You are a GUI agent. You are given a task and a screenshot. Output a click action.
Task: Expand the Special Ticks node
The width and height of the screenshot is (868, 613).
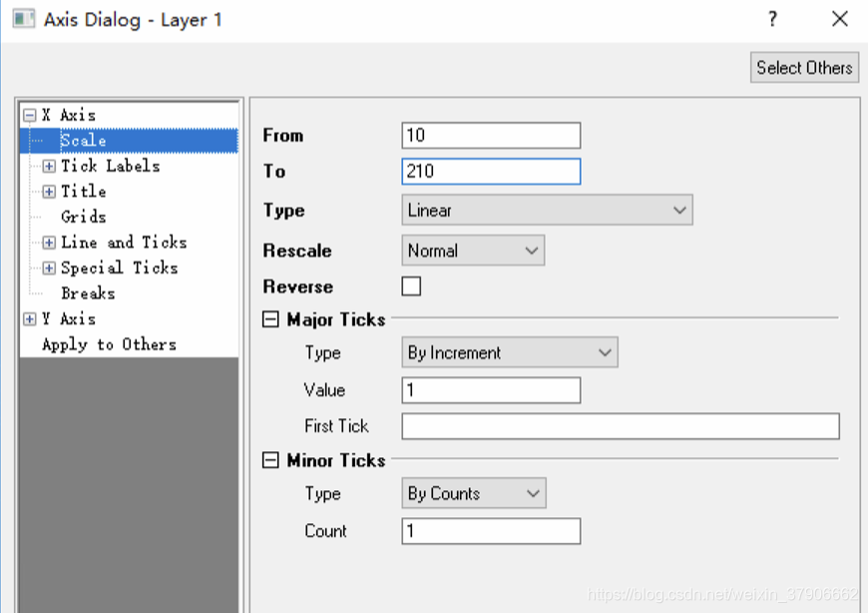(x=49, y=268)
